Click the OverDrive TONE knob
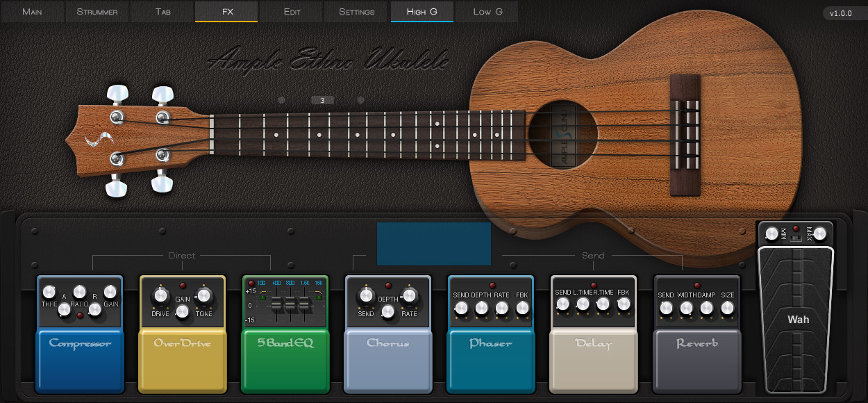868x403 pixels. coord(204,296)
